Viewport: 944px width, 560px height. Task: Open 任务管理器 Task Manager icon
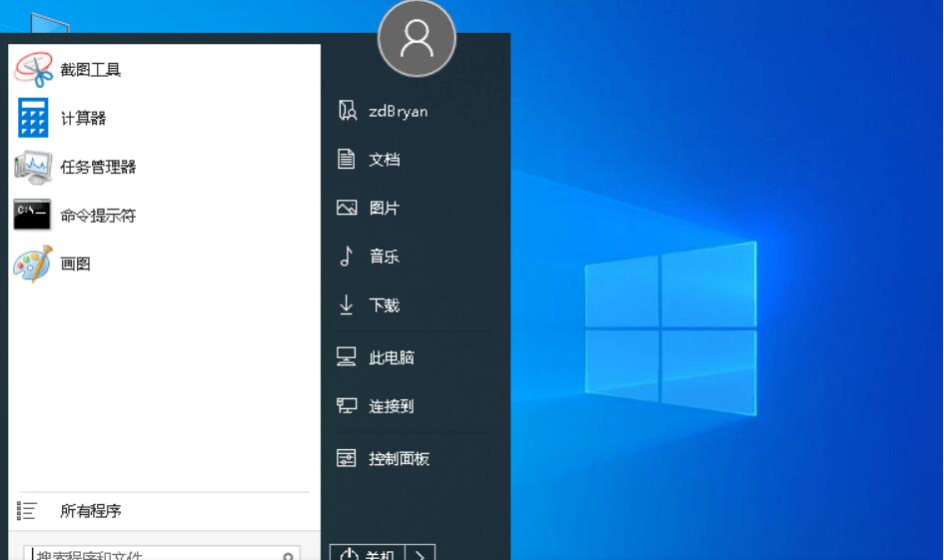pyautogui.click(x=33, y=167)
